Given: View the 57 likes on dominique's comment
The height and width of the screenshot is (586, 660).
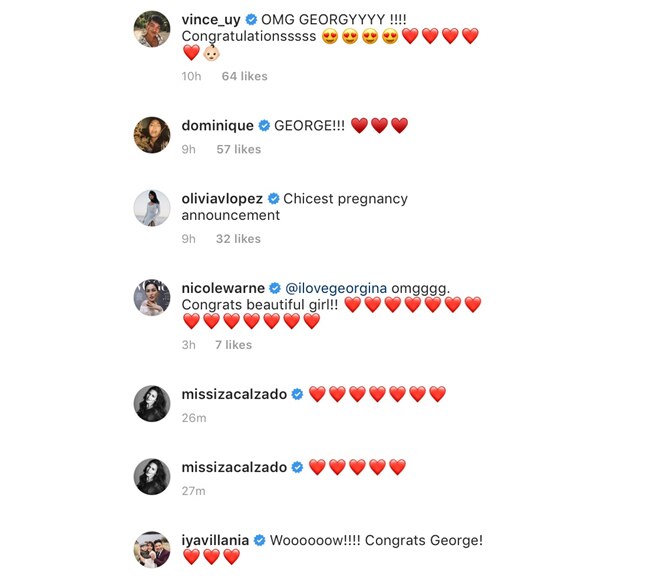Looking at the screenshot, I should (239, 149).
